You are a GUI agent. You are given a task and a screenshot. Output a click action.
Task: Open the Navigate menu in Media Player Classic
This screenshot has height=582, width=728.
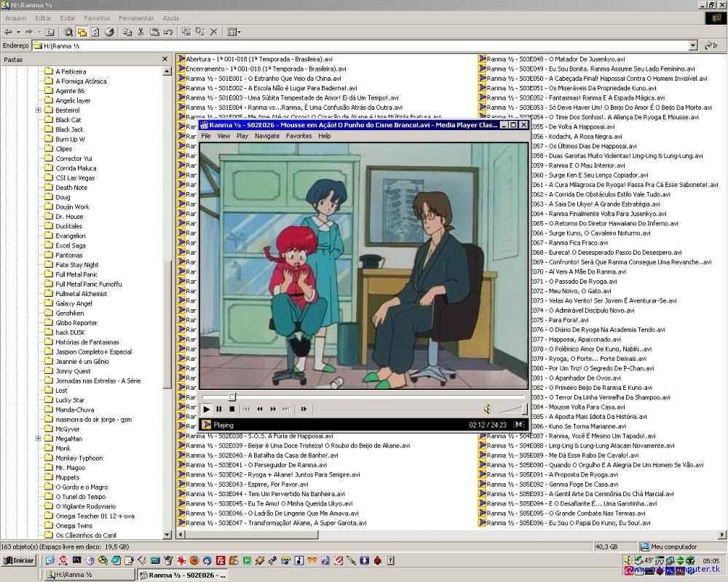(267, 136)
